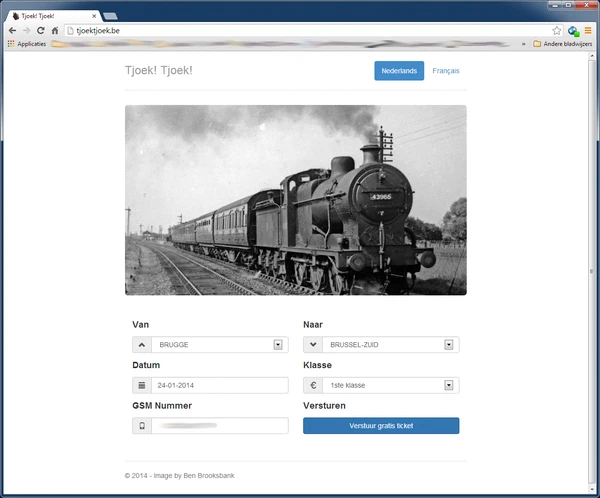Open the Applicaties apps shortcut
The width and height of the screenshot is (600, 498).
click(x=27, y=44)
